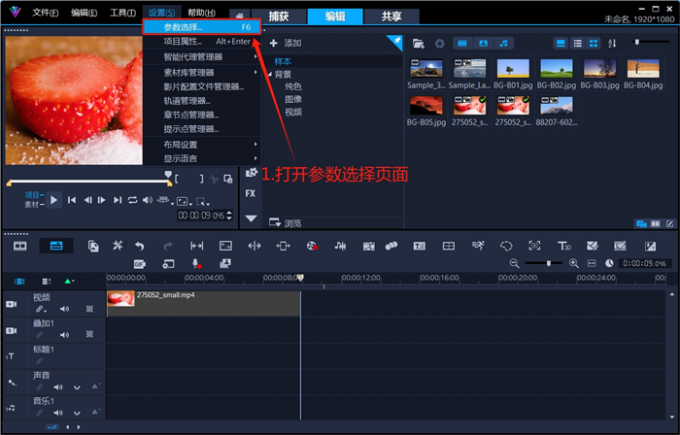Toggle show videos filter in library

(462, 43)
